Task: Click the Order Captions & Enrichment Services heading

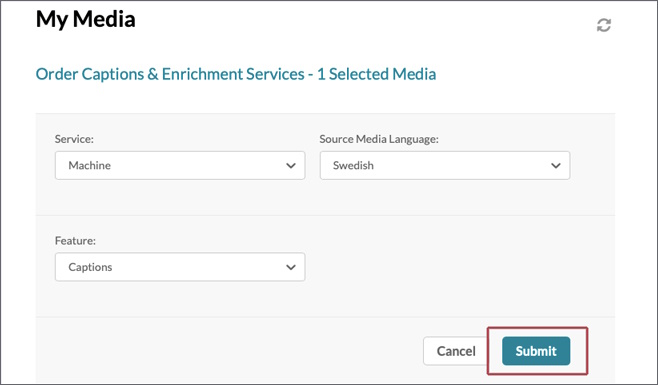Action: (236, 74)
